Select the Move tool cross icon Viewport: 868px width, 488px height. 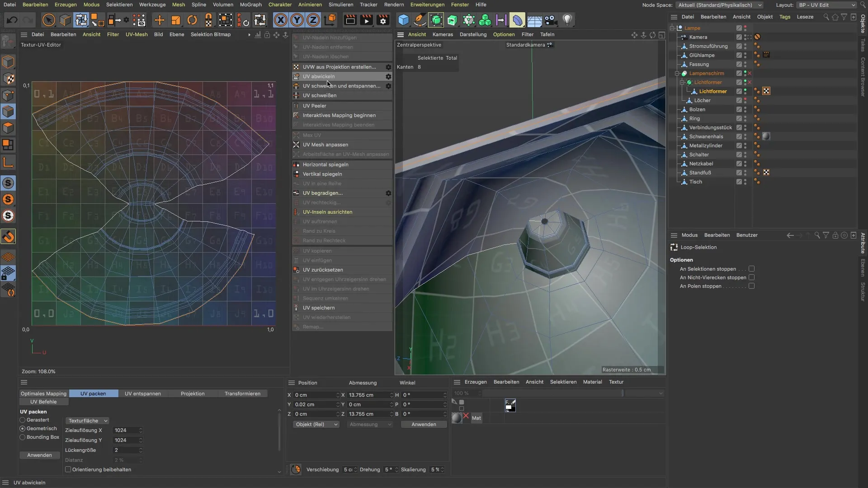pyautogui.click(x=159, y=20)
